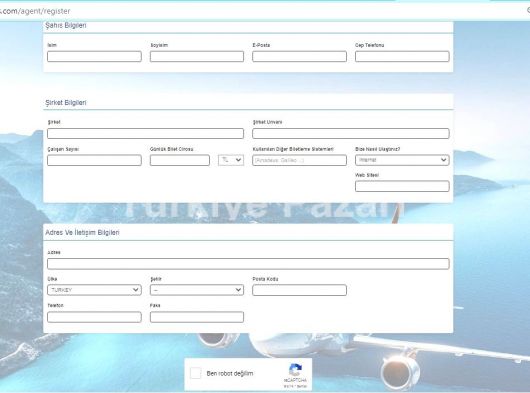The image size is (530, 393).
Task: Focus the Şirket Unvanı field
Action: [351, 133]
